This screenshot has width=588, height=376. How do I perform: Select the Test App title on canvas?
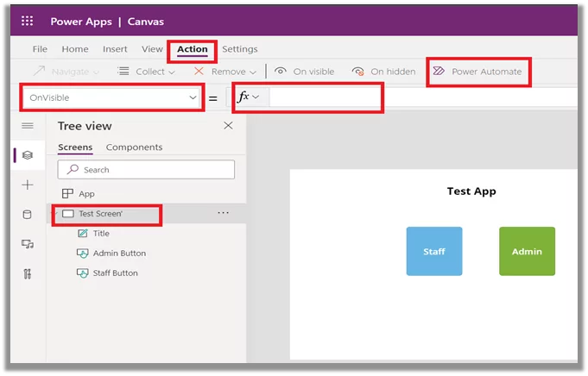click(471, 191)
